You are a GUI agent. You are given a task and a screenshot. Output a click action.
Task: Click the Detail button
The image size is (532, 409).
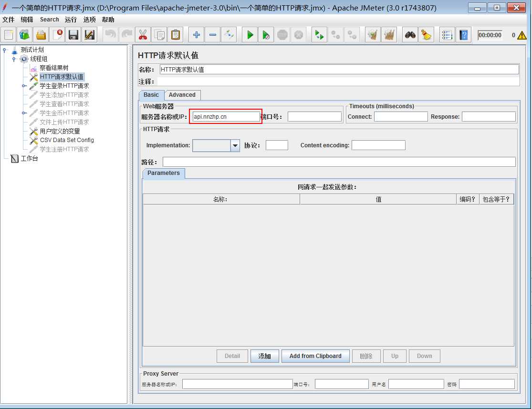pos(232,356)
